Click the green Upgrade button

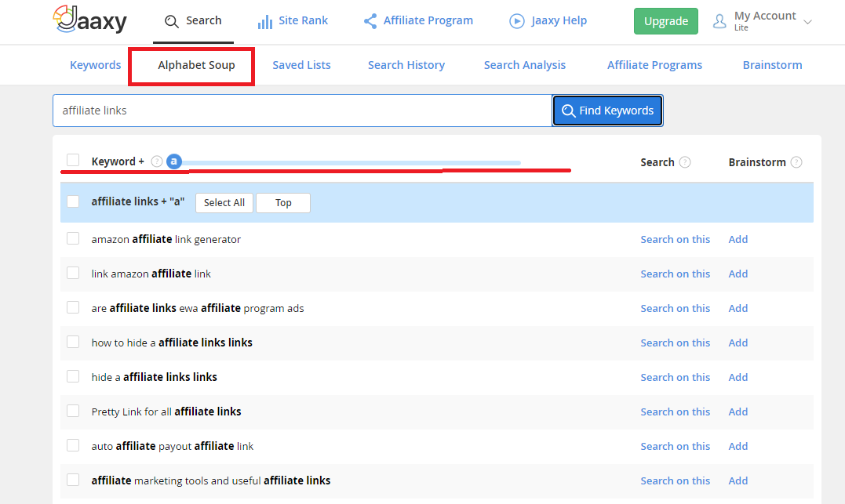[x=665, y=21]
